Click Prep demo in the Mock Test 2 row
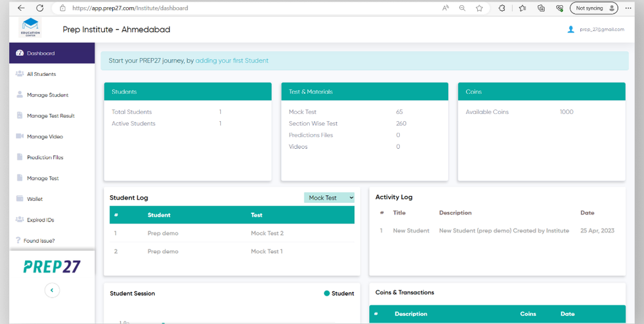This screenshot has height=324, width=644. (163, 233)
